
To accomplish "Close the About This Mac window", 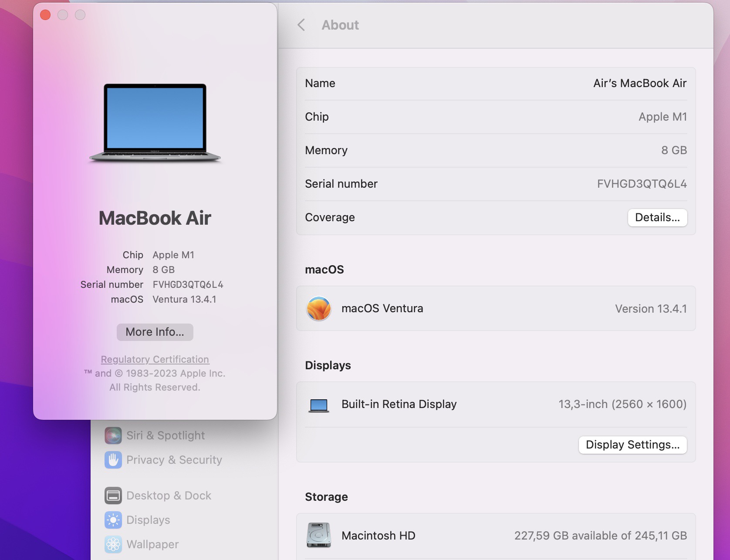I will (x=45, y=15).
